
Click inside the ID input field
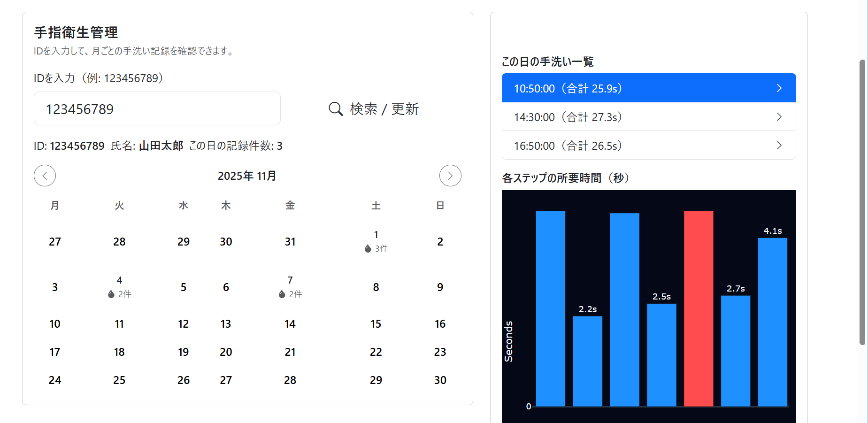pyautogui.click(x=157, y=108)
